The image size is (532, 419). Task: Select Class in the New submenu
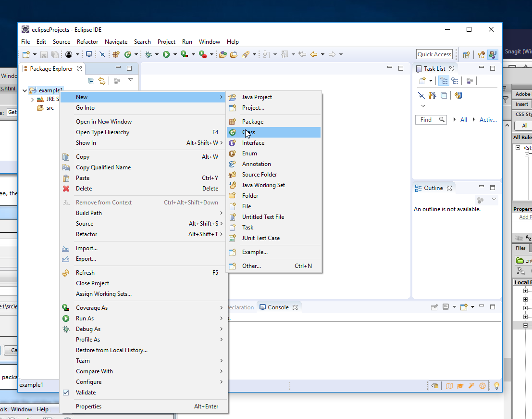[x=273, y=132]
